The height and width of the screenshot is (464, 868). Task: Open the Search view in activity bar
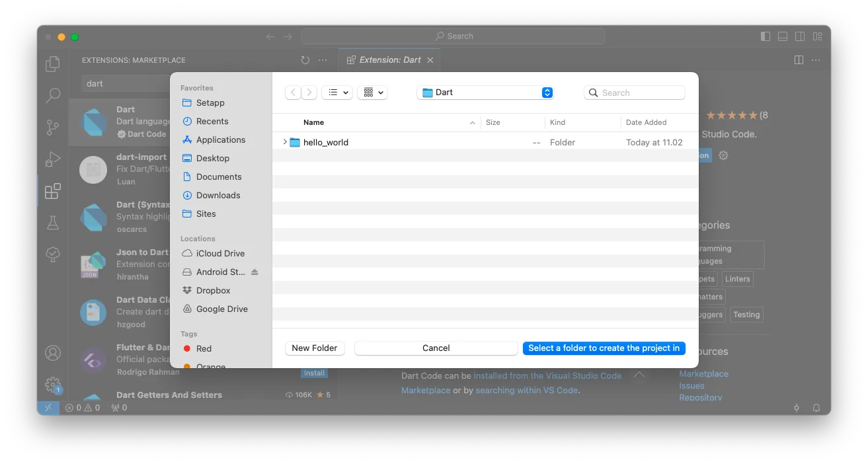53,96
